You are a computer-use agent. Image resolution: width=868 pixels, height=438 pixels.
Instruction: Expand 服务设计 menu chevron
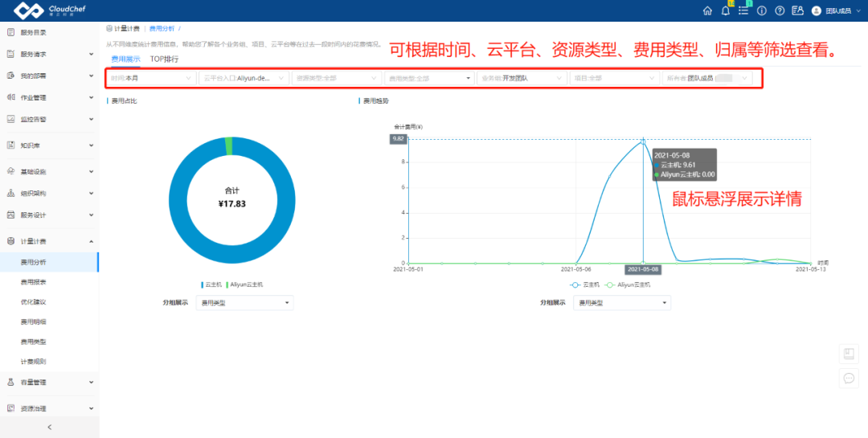(92, 215)
